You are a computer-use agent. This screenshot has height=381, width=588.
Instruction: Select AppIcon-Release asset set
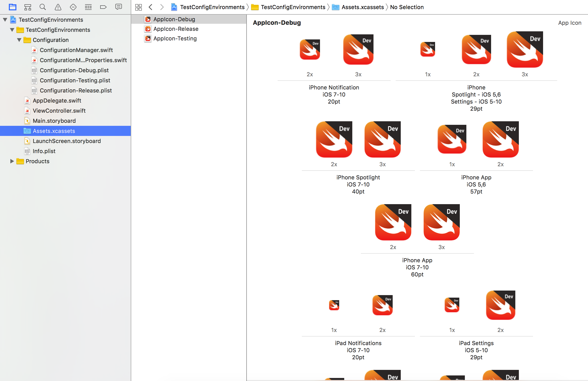(189, 29)
